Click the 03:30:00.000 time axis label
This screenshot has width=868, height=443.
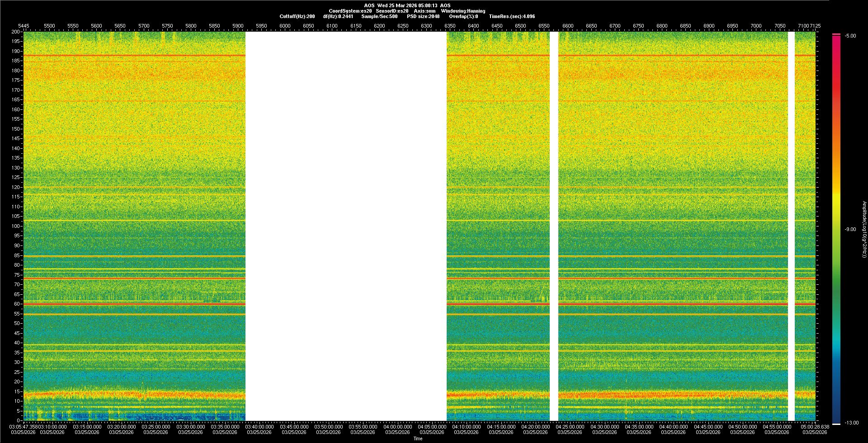(x=190, y=427)
